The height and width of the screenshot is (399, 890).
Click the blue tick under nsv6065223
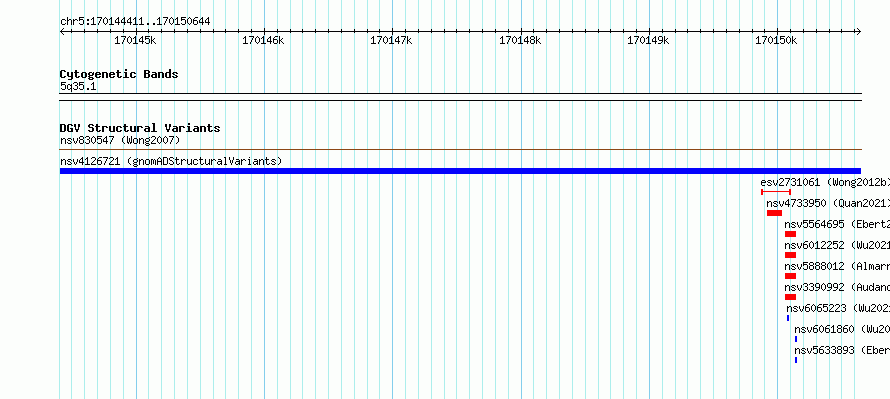click(788, 318)
